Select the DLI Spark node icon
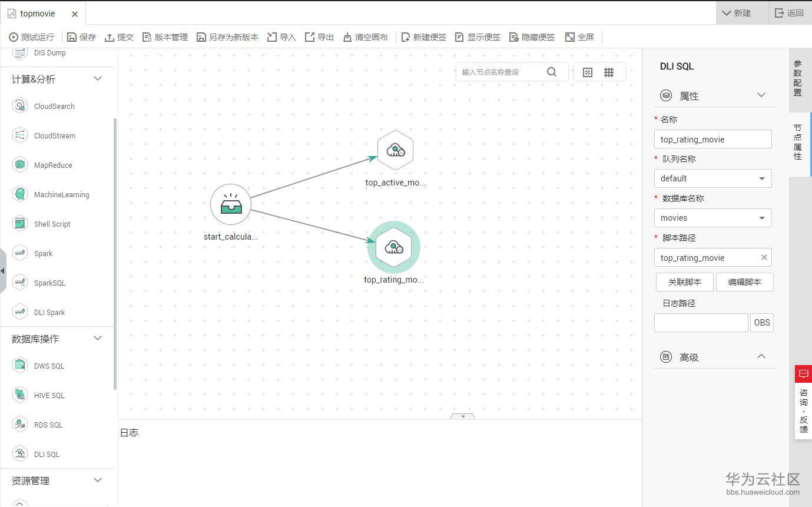Viewport: 812px width, 507px height. click(20, 312)
